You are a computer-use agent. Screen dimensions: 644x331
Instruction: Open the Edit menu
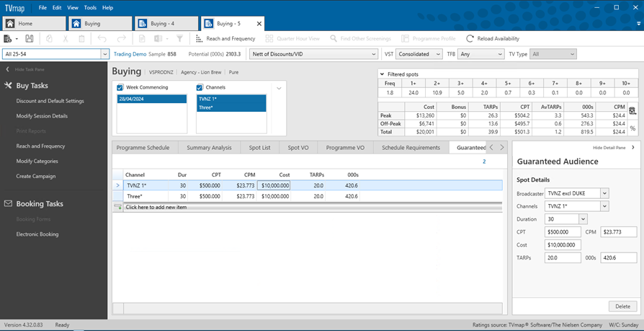click(x=57, y=7)
